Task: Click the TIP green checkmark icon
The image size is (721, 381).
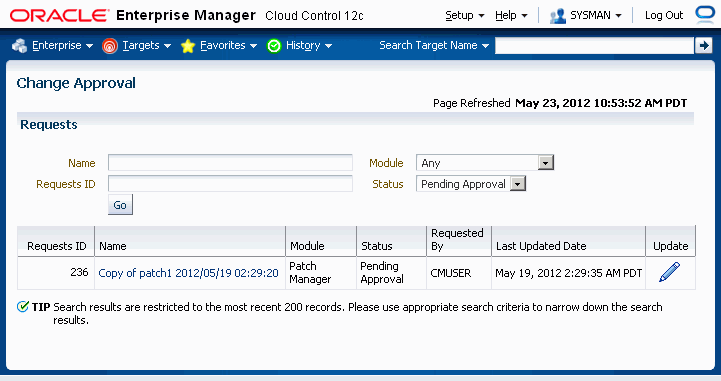Action: (x=23, y=307)
